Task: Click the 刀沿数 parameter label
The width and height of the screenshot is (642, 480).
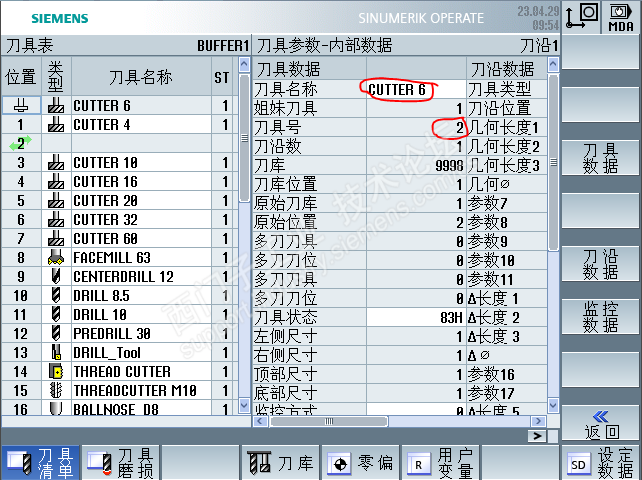Action: (278, 147)
